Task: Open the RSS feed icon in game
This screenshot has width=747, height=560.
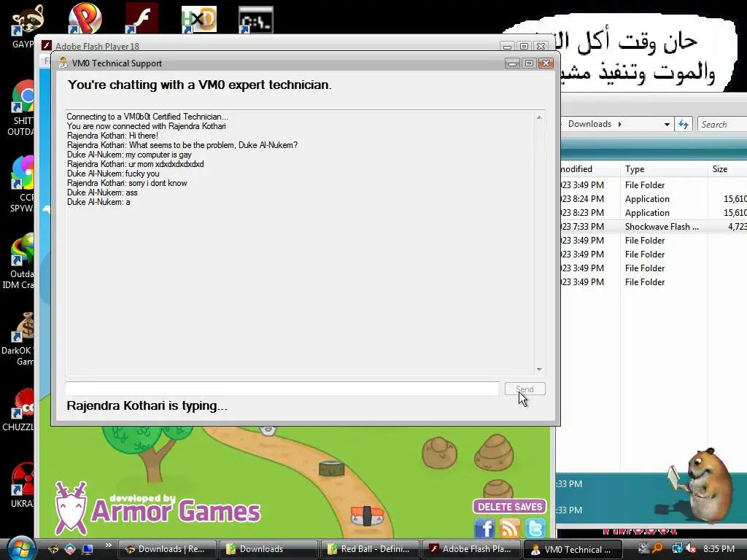Action: pyautogui.click(x=510, y=529)
